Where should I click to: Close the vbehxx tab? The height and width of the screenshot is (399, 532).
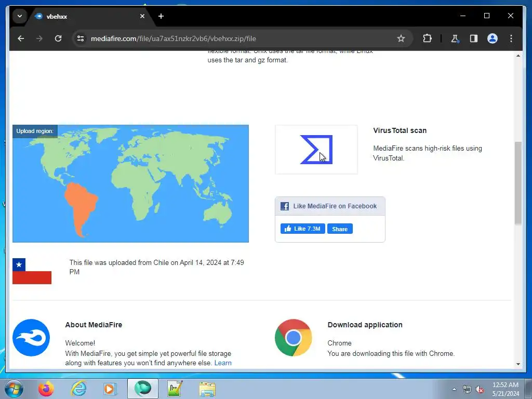click(142, 16)
